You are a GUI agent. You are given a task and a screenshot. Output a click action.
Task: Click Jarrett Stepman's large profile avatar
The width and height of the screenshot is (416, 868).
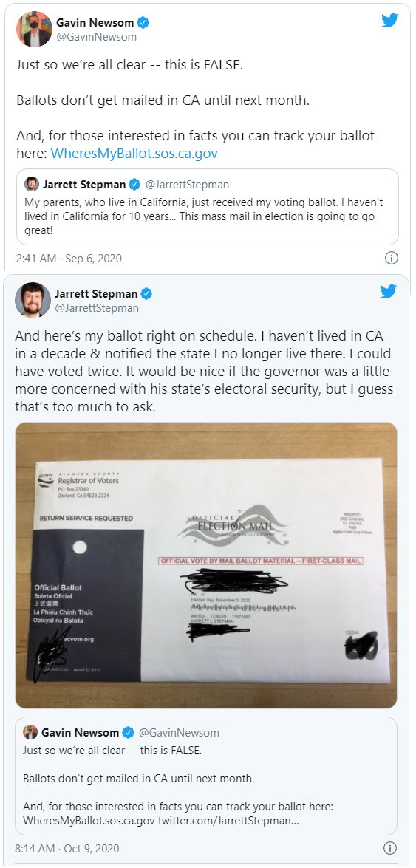point(33,300)
